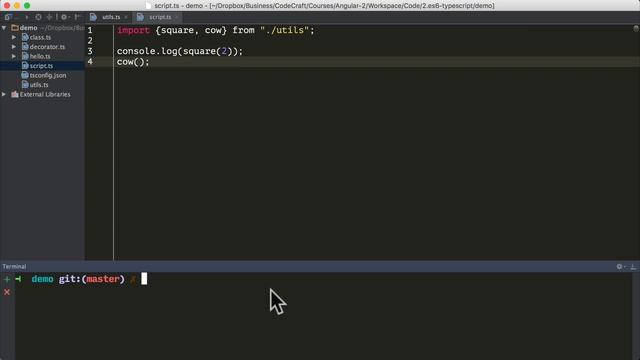This screenshot has height=360, width=640.
Task: Select hello.ts in the project tree
Action: click(x=40, y=56)
